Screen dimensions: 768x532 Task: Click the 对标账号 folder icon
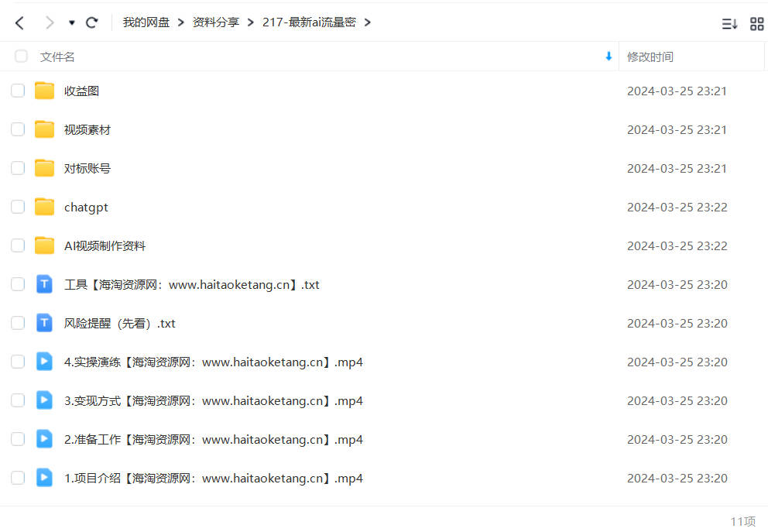(44, 168)
